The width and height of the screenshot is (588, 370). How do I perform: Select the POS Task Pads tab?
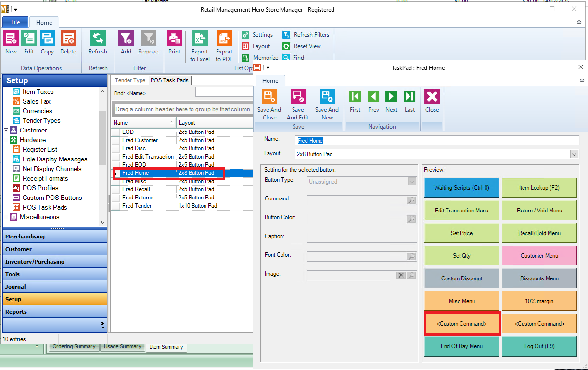coord(169,80)
